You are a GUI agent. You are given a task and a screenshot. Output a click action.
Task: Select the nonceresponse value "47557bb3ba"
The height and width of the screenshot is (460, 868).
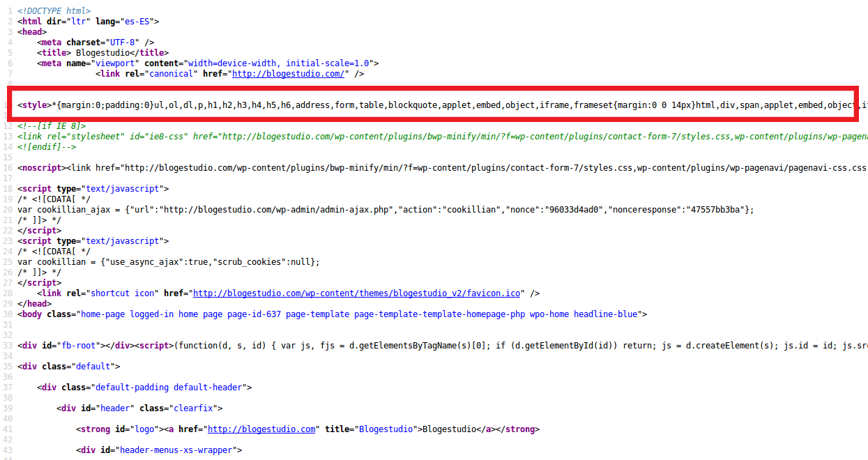click(716, 209)
